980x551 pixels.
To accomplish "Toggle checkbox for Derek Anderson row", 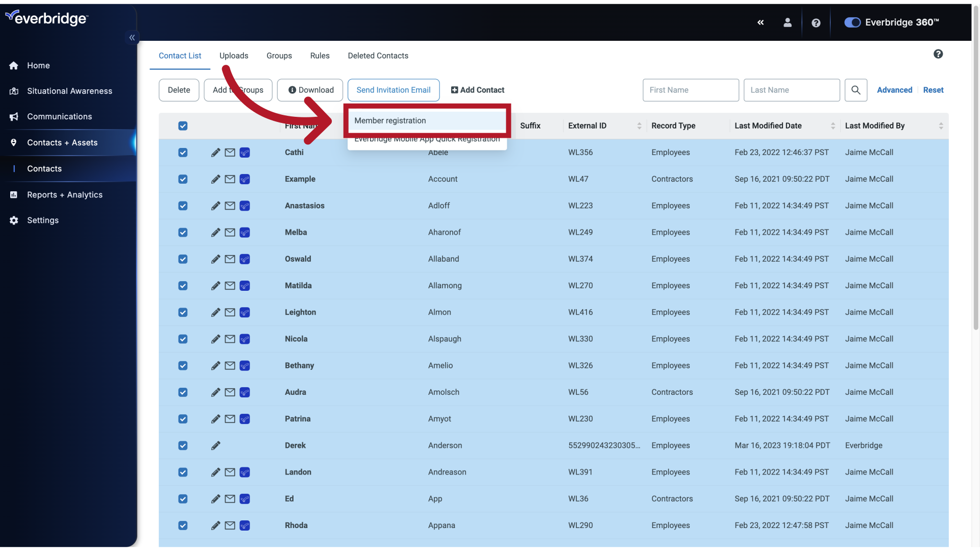I will click(x=182, y=445).
